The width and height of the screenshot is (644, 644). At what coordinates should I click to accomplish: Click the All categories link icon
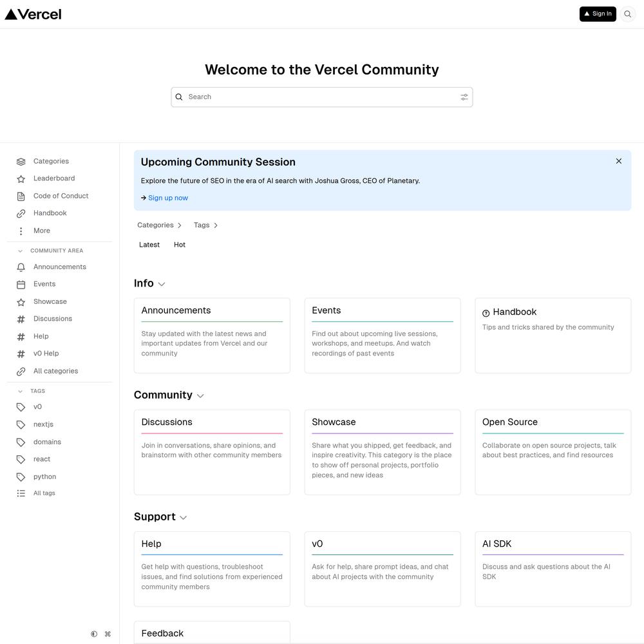21,372
